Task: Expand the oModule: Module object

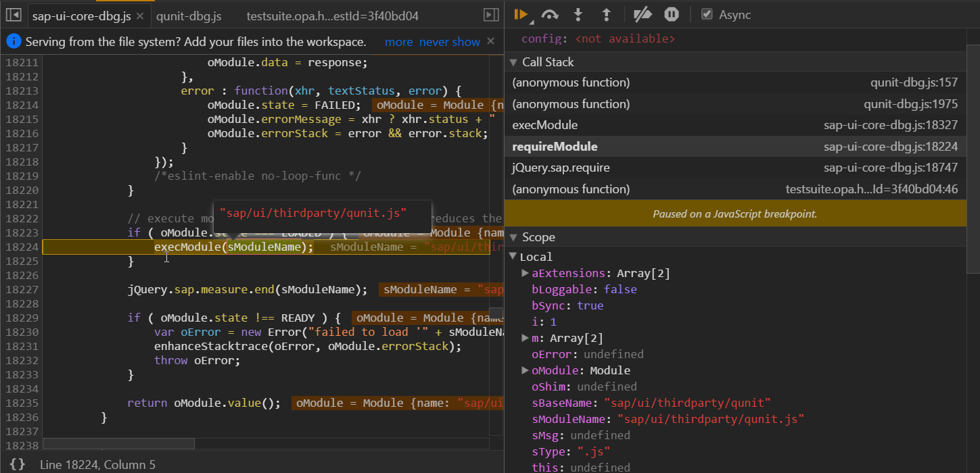Action: click(x=526, y=370)
